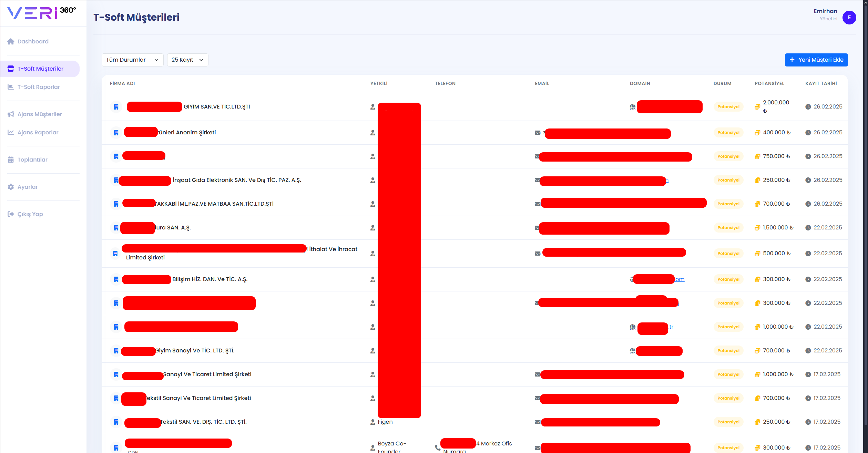Navigate to Ajans Raporlar
This screenshot has width=868, height=453.
click(x=38, y=132)
